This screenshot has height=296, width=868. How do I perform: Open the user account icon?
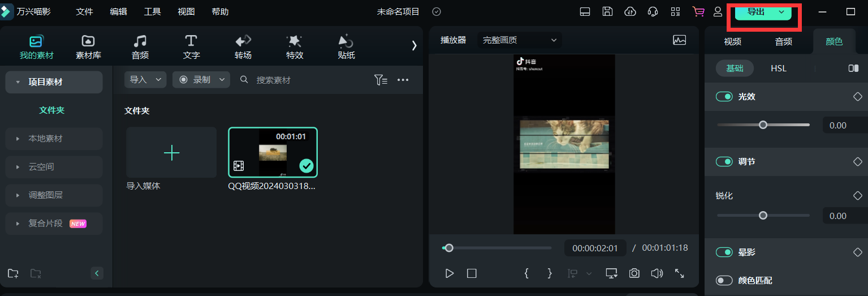pyautogui.click(x=718, y=12)
